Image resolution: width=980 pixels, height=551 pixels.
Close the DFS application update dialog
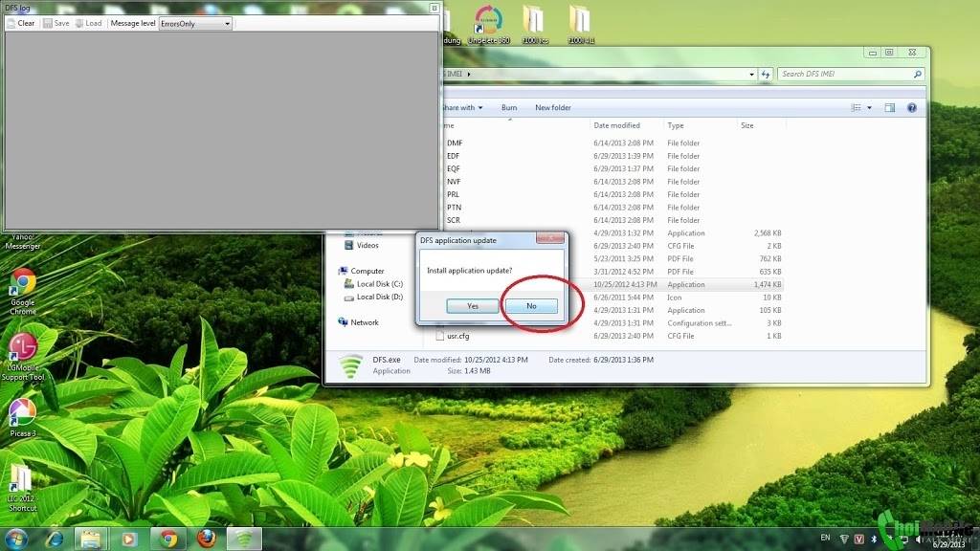(x=550, y=238)
